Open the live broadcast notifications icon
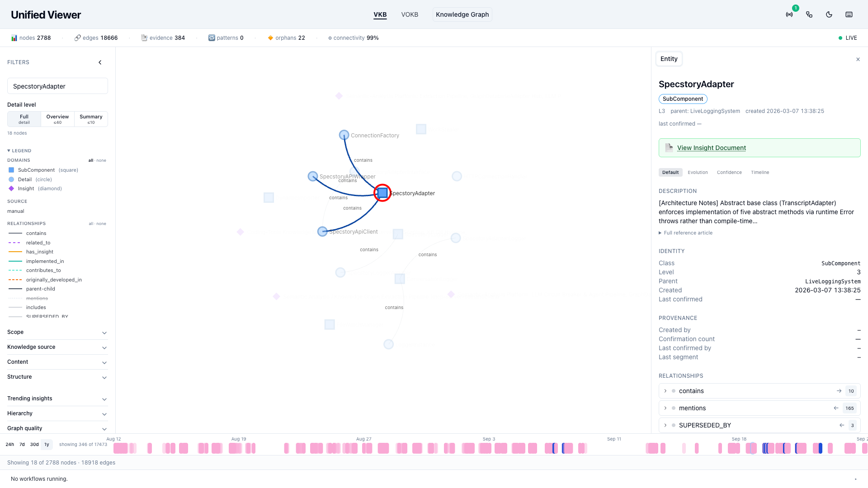 pos(789,14)
